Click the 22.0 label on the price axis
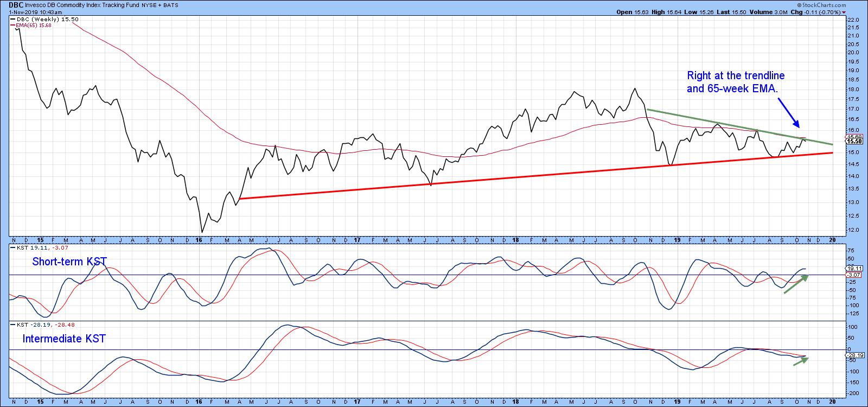This screenshot has width=868, height=407. (852, 20)
